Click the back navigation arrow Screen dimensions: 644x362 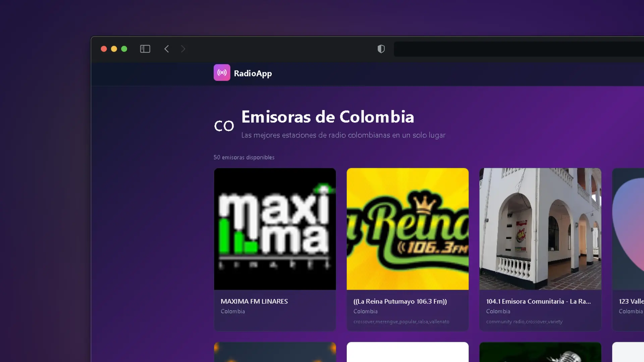point(167,49)
